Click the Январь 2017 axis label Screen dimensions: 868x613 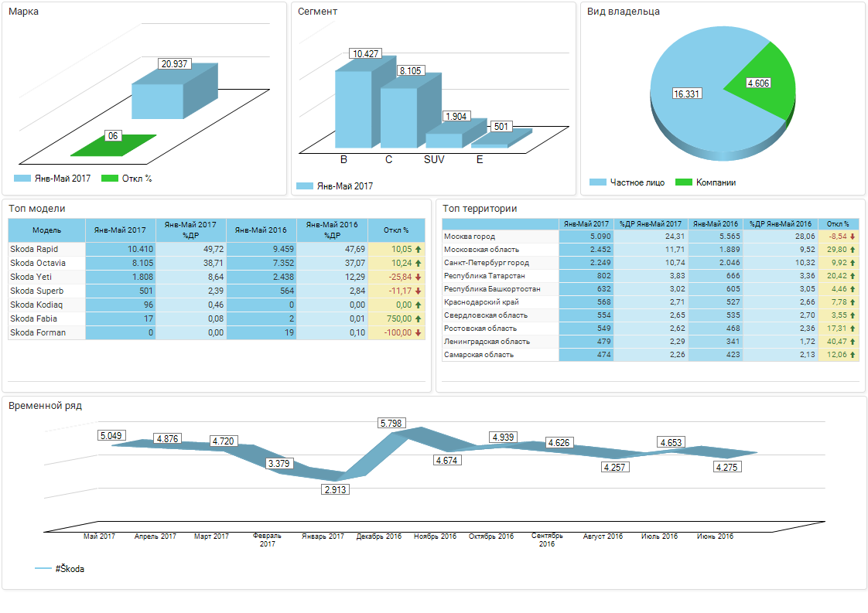coord(323,536)
